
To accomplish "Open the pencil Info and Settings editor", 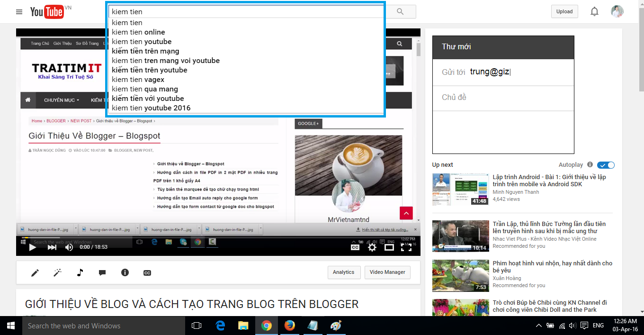I will click(35, 272).
